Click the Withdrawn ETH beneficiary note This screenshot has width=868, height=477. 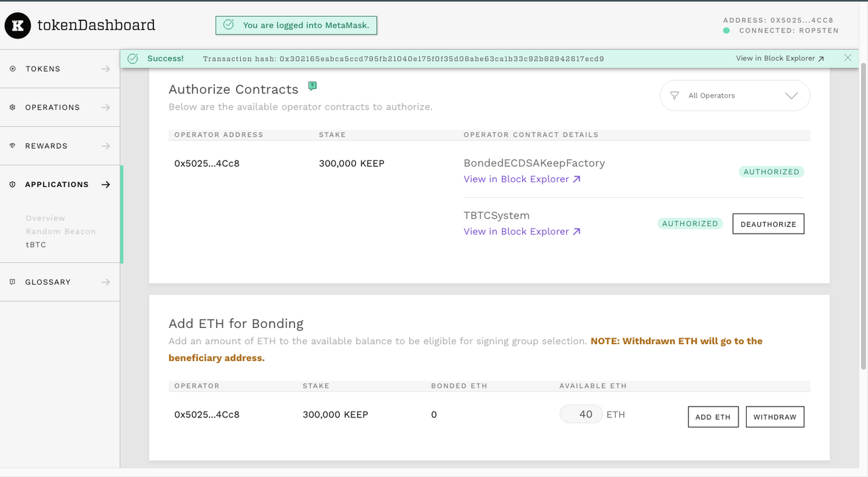point(466,350)
